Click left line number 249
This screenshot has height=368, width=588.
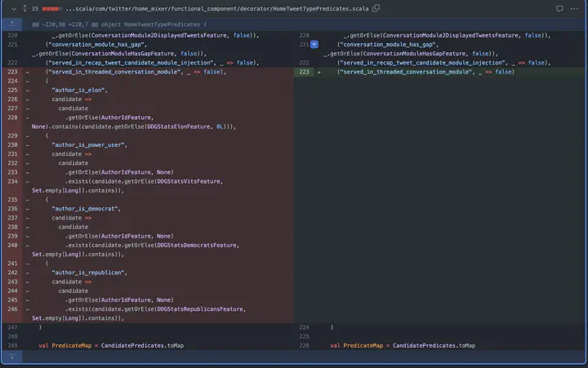click(12, 346)
